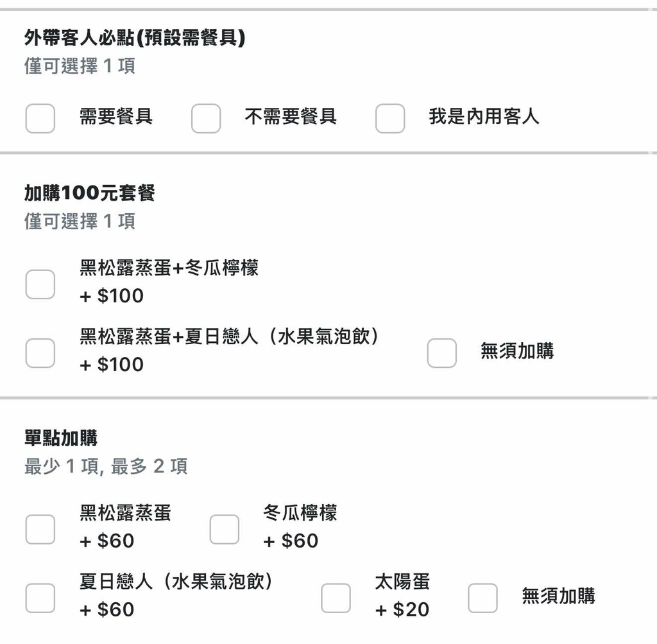Check the single-order 冬瓜檸檬 +$60 checkbox

click(225, 529)
